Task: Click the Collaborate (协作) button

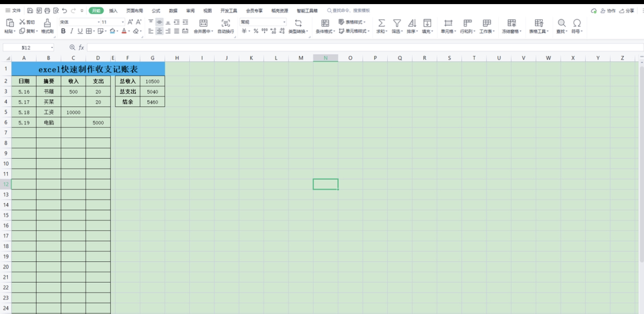Action: point(608,11)
